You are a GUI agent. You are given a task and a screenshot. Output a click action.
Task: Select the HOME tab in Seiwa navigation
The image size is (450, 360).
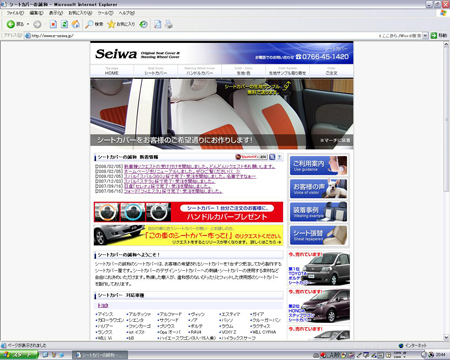[112, 71]
